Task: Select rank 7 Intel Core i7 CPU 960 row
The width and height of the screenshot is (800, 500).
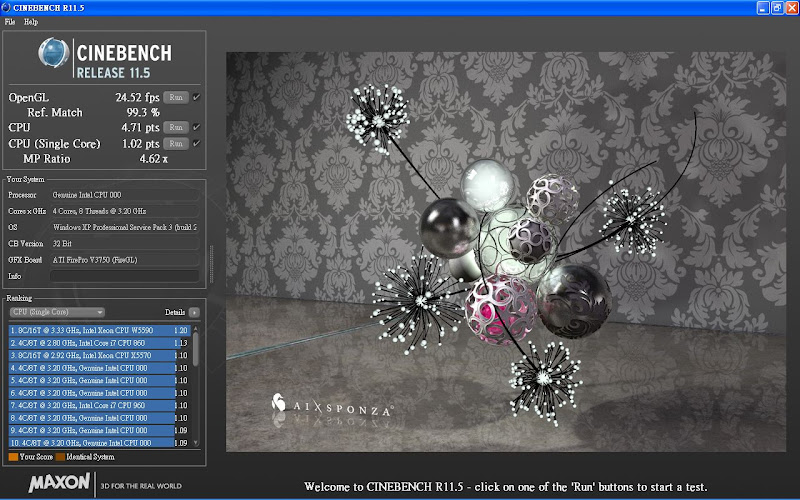Action: (99, 405)
